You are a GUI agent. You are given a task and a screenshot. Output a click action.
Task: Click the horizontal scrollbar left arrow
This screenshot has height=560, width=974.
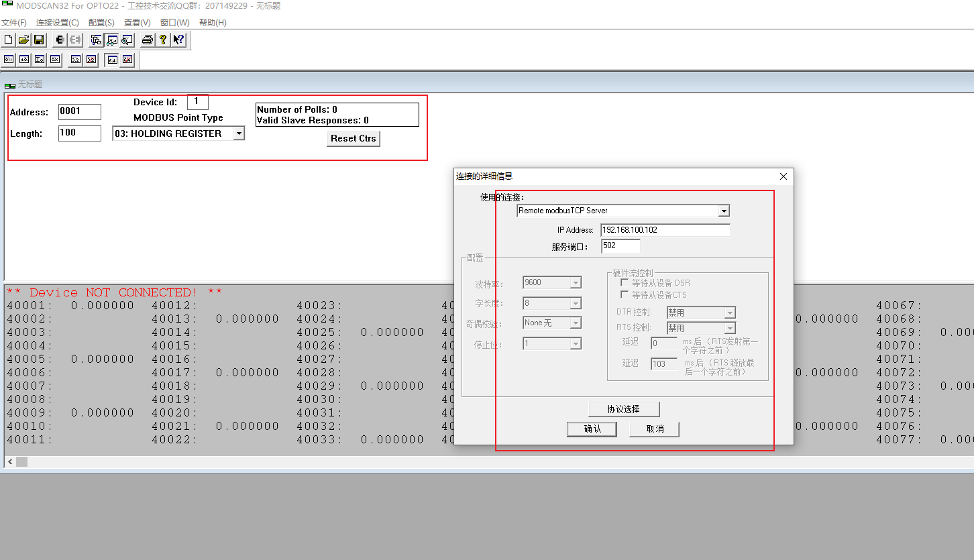click(x=9, y=462)
